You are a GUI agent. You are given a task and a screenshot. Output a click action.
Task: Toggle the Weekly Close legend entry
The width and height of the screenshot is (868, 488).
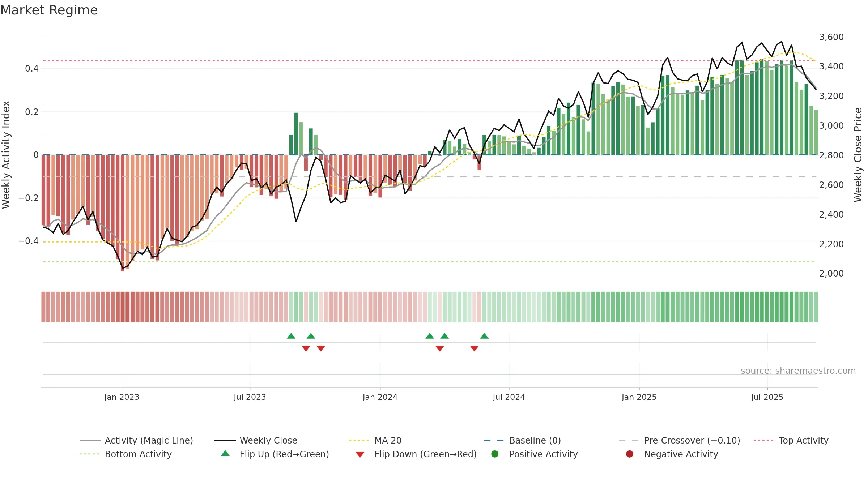[256, 440]
